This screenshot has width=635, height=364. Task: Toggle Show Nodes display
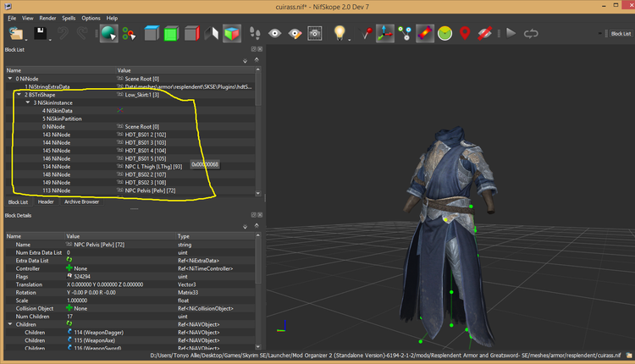point(405,34)
